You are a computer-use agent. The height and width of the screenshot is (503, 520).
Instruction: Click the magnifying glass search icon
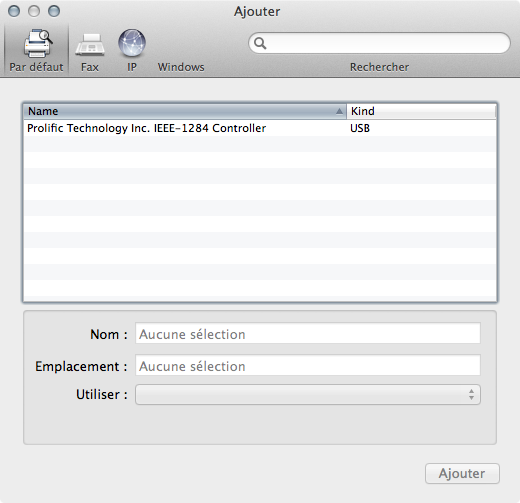pos(260,43)
